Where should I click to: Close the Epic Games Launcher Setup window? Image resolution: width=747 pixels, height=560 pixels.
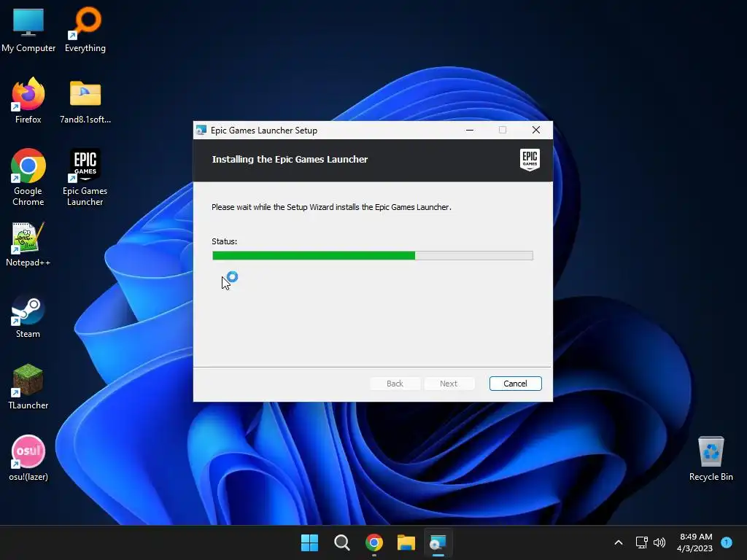tap(536, 130)
